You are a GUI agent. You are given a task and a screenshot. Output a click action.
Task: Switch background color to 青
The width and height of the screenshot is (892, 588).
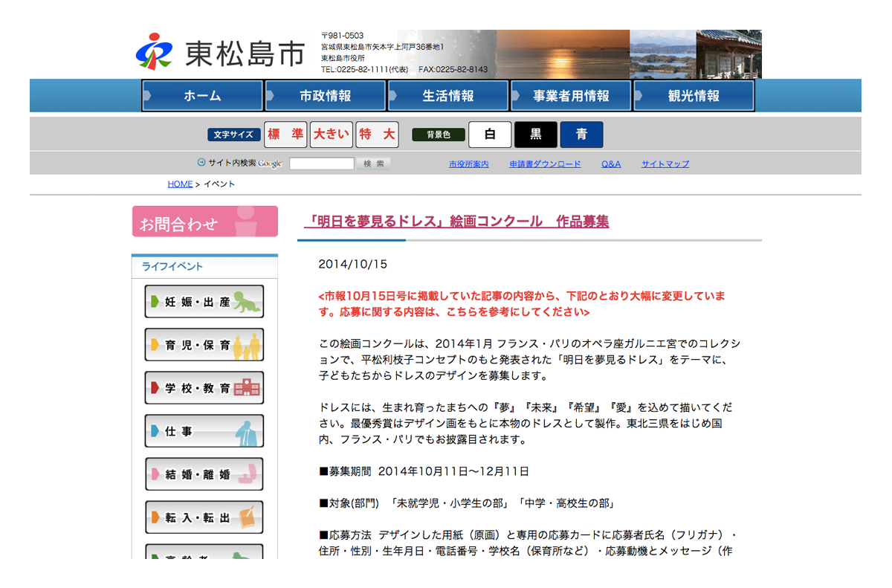(581, 135)
